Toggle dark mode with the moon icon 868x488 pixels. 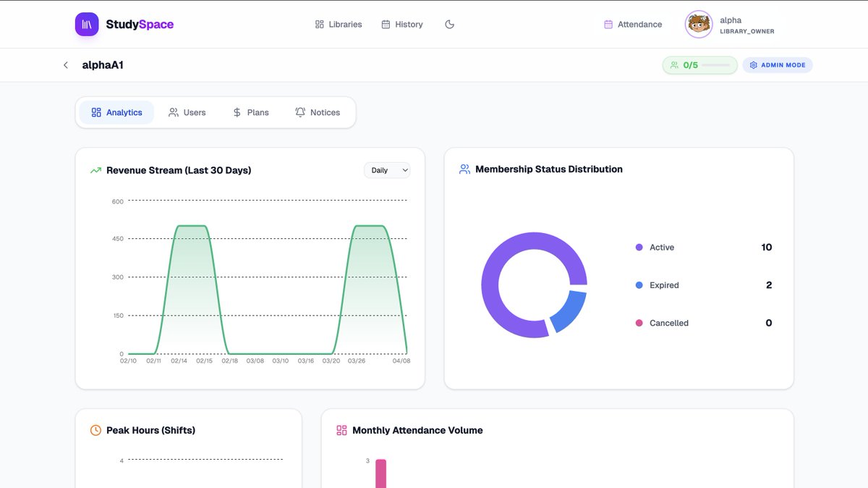pyautogui.click(x=449, y=25)
